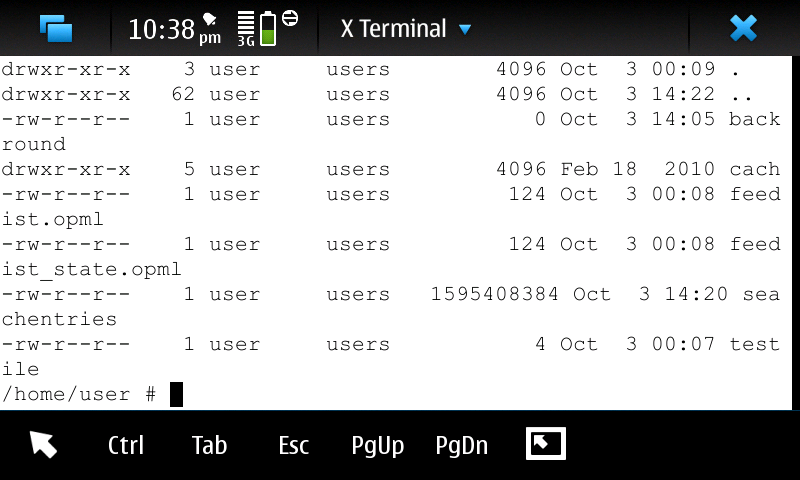Open the task switcher dashboard icon

[x=56, y=28]
